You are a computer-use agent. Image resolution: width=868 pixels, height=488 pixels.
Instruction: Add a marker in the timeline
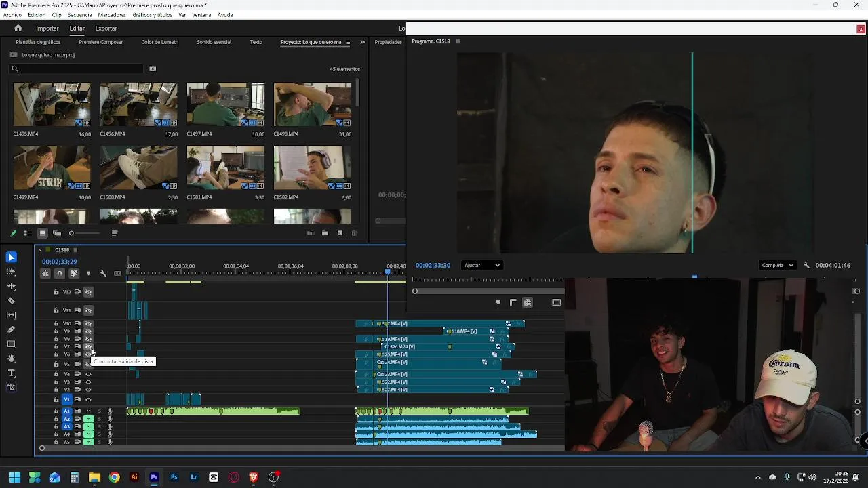pos(88,274)
